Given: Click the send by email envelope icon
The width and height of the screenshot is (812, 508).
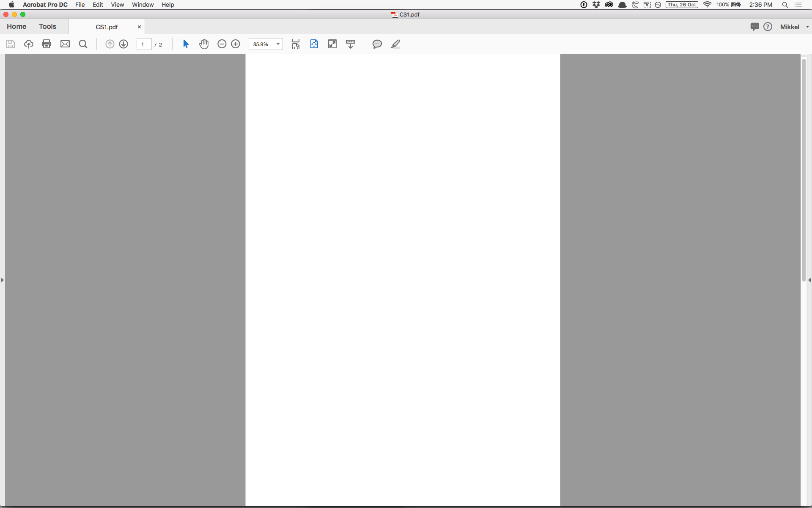Looking at the screenshot, I should point(65,44).
